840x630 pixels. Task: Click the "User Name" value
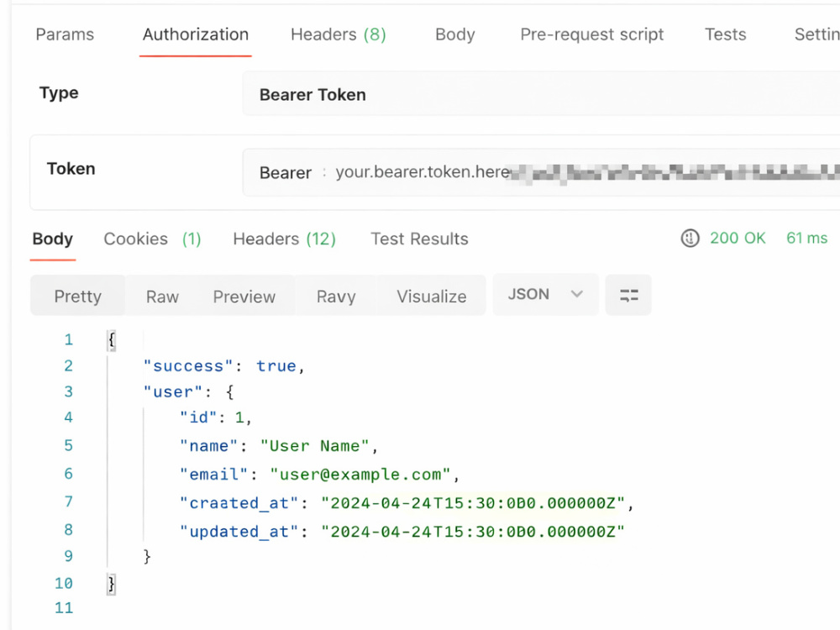click(314, 446)
